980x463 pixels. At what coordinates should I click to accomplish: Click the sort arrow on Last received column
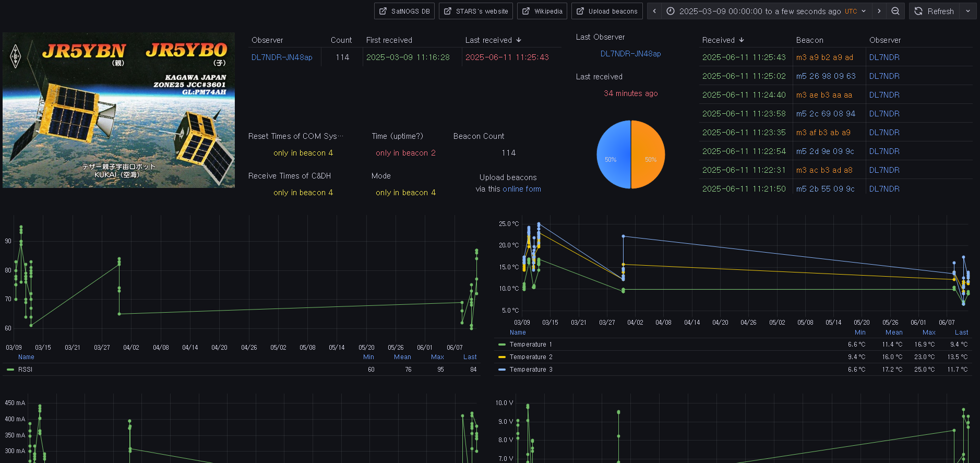pyautogui.click(x=519, y=40)
